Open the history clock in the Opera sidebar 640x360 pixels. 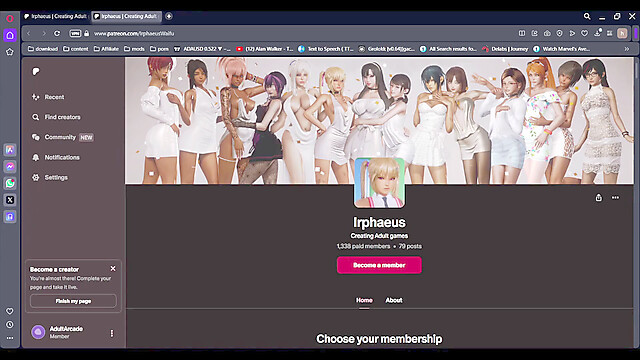(10, 325)
